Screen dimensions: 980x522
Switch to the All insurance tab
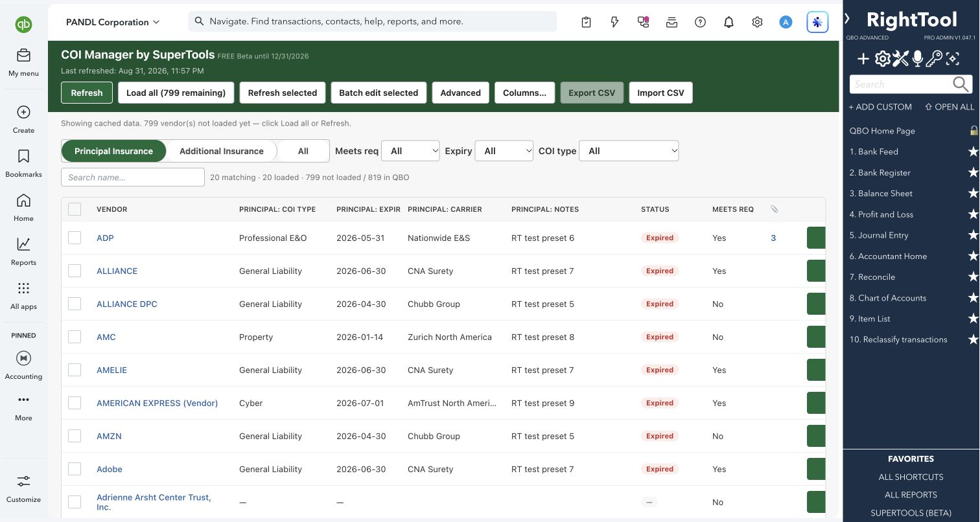click(303, 151)
